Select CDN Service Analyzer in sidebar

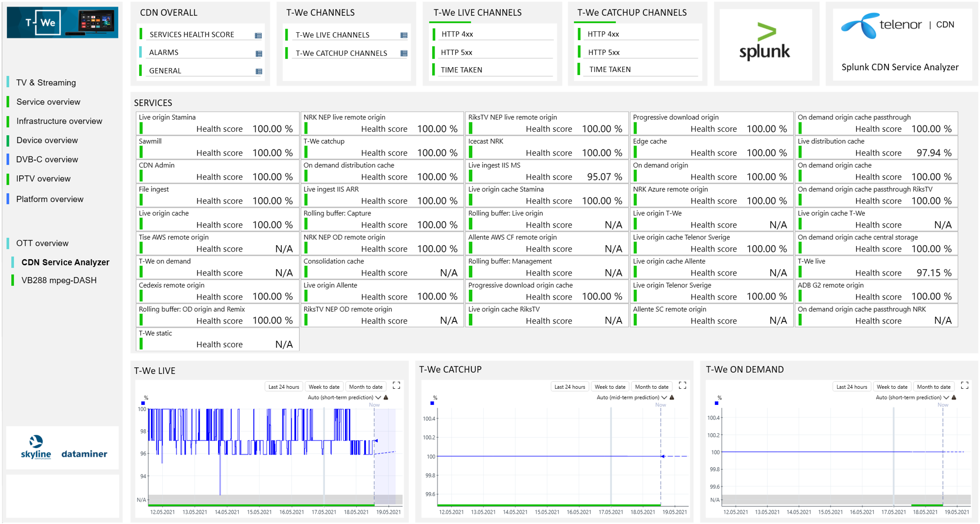click(65, 262)
